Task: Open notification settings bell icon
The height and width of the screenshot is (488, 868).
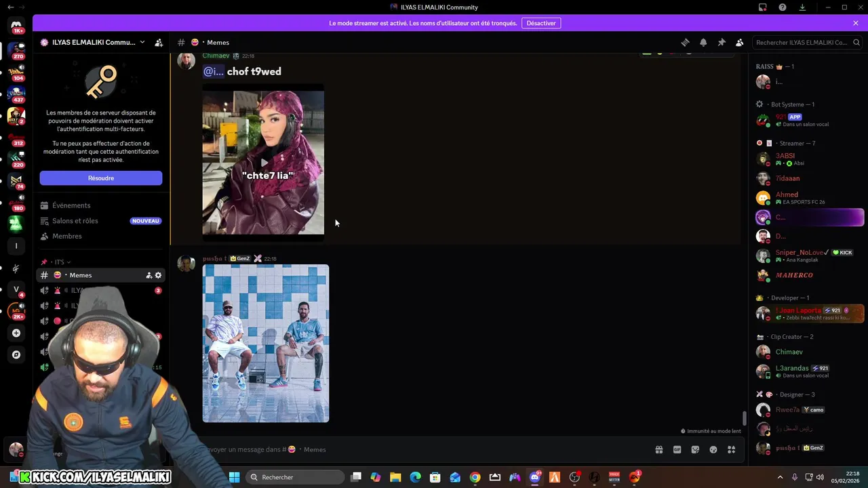Action: (703, 42)
